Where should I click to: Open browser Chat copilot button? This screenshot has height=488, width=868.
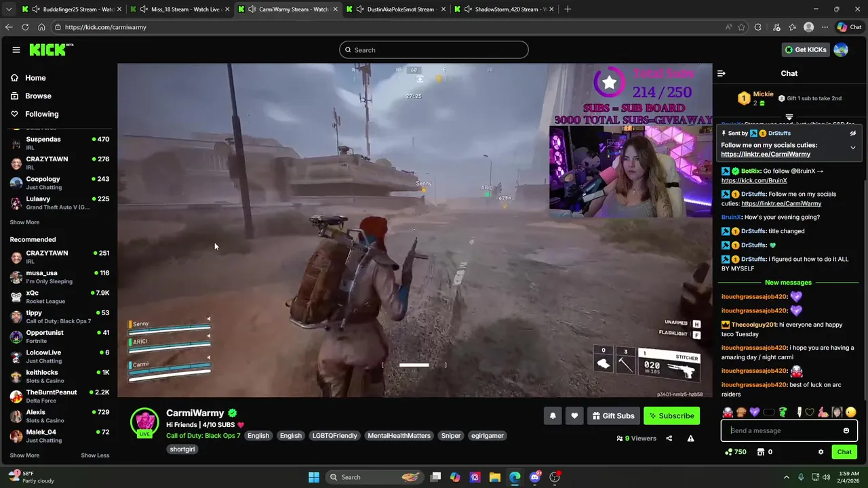pyautogui.click(x=850, y=27)
